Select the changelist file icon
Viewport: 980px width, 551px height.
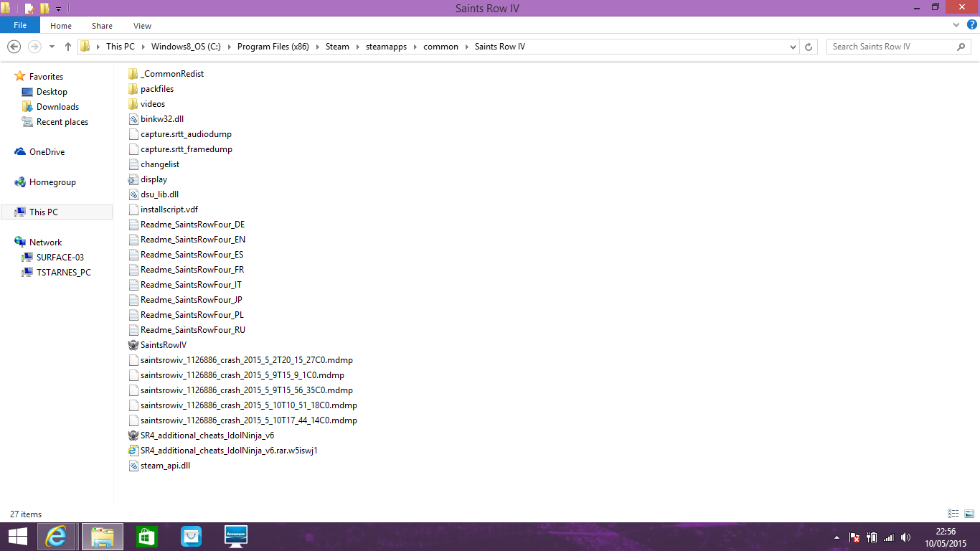click(133, 164)
